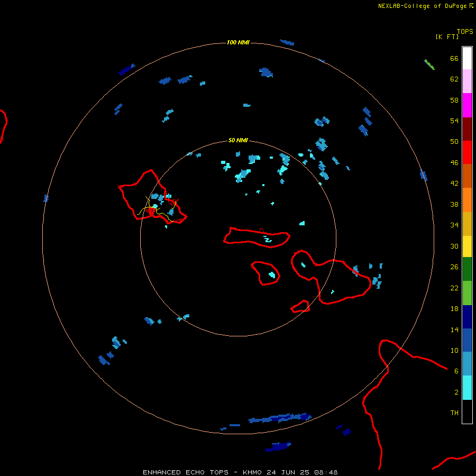Click the 'KHMO' radar site identifier
The image size is (476, 476).
point(252,472)
